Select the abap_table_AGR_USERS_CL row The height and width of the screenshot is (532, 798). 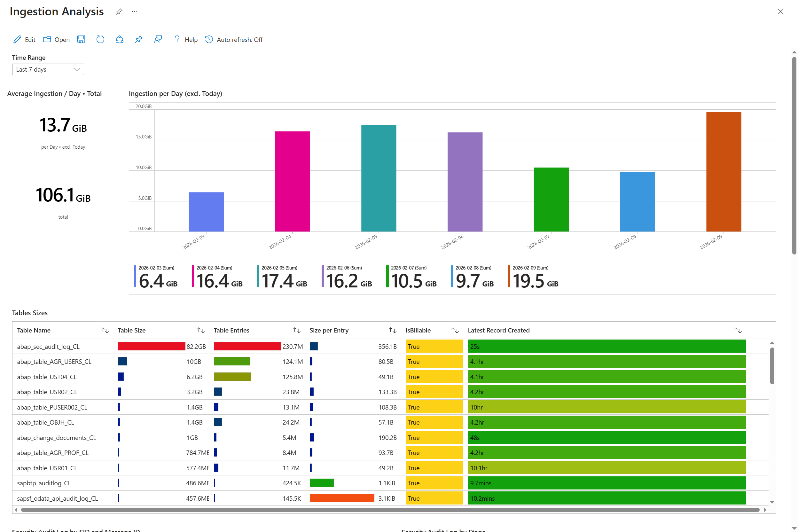(390, 362)
